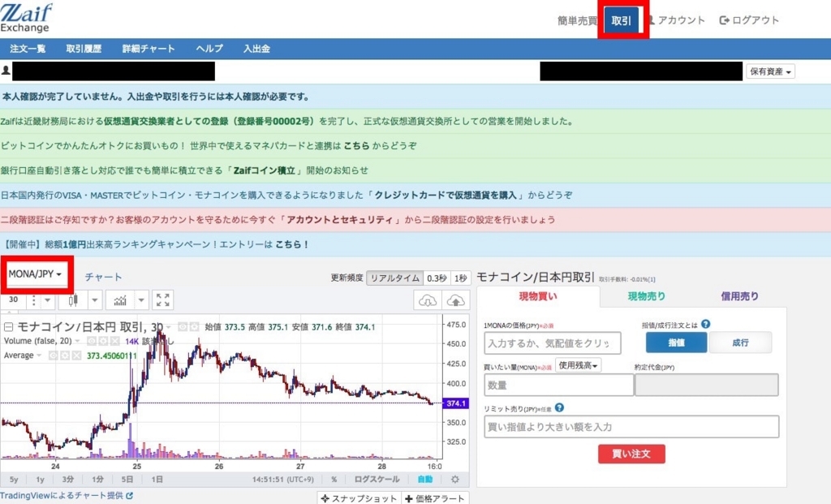This screenshot has height=504, width=831.
Task: Hide the Volume indicator eye icon
Action: click(92, 341)
